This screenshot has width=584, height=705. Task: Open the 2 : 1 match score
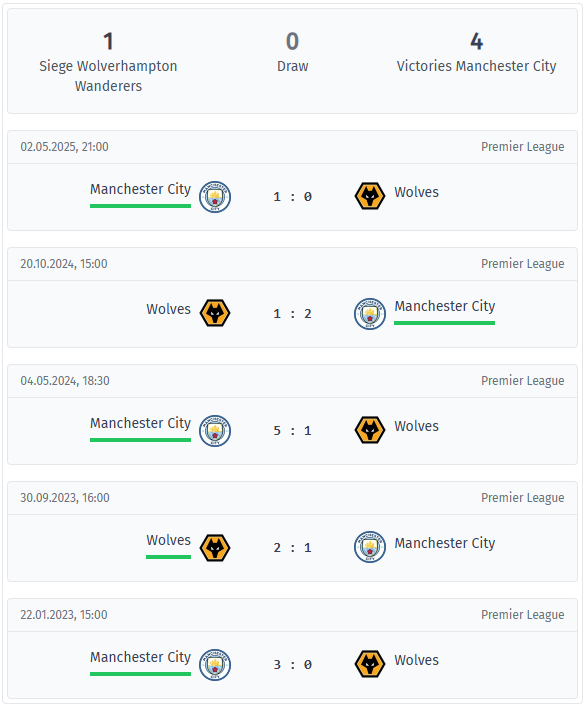[292, 548]
